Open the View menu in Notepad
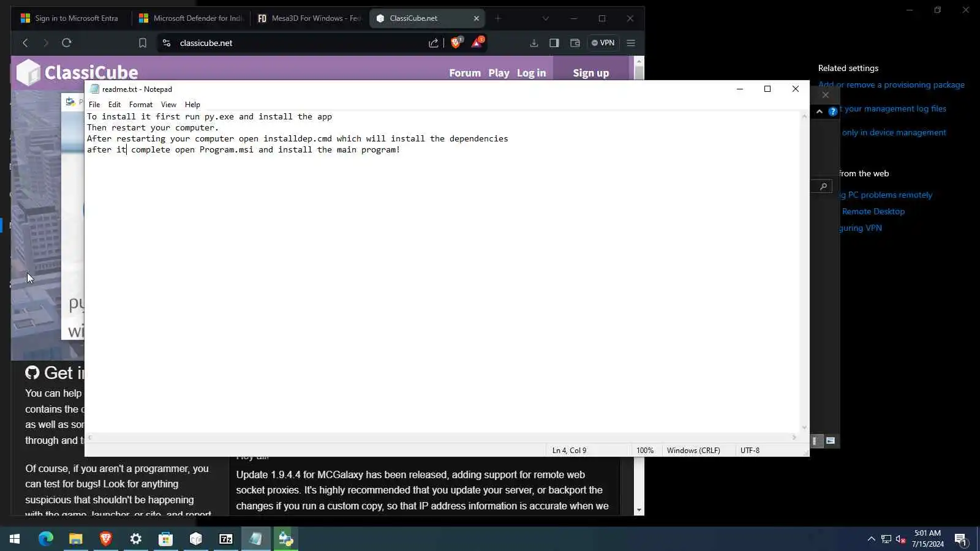The image size is (980, 551). (x=168, y=105)
